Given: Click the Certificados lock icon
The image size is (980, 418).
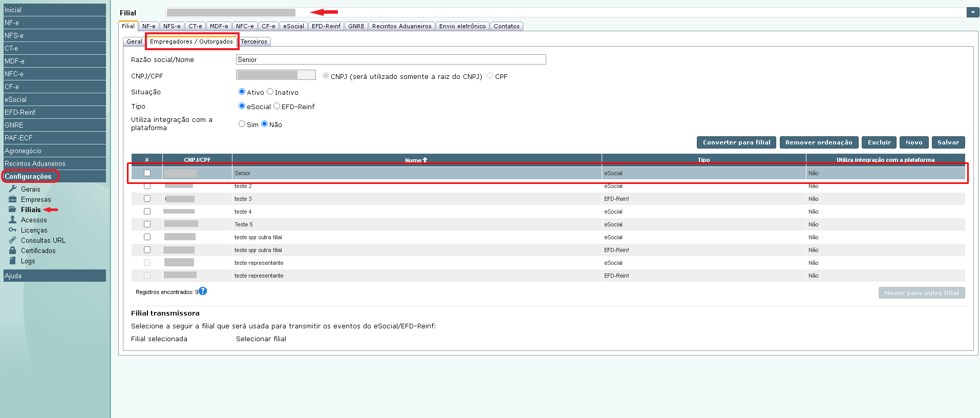Looking at the screenshot, I should (13, 250).
